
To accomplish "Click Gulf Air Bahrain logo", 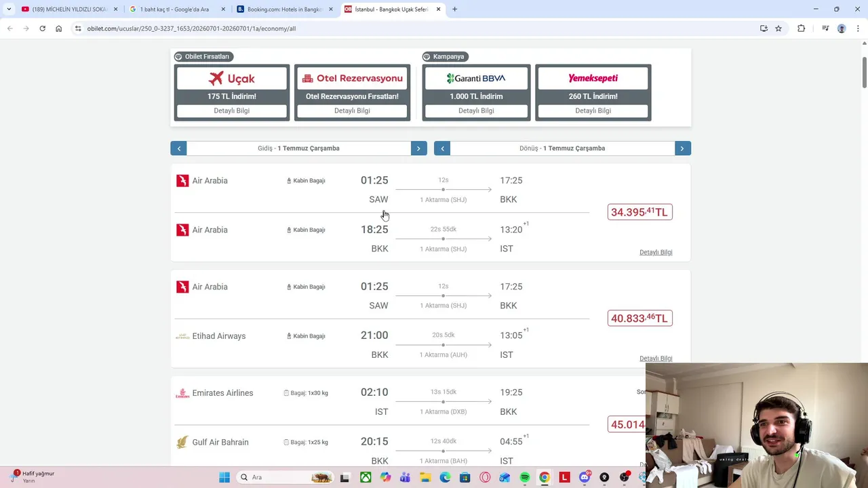I will coord(182,442).
